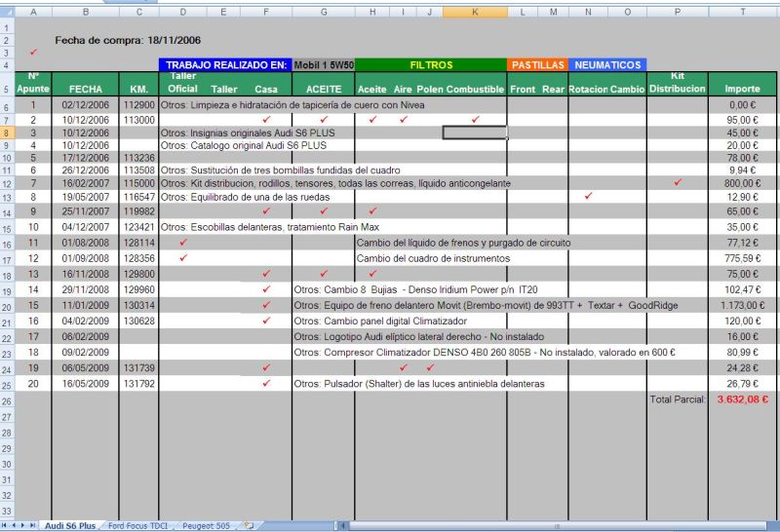
Task: Select row 33 header
Action: (x=7, y=511)
